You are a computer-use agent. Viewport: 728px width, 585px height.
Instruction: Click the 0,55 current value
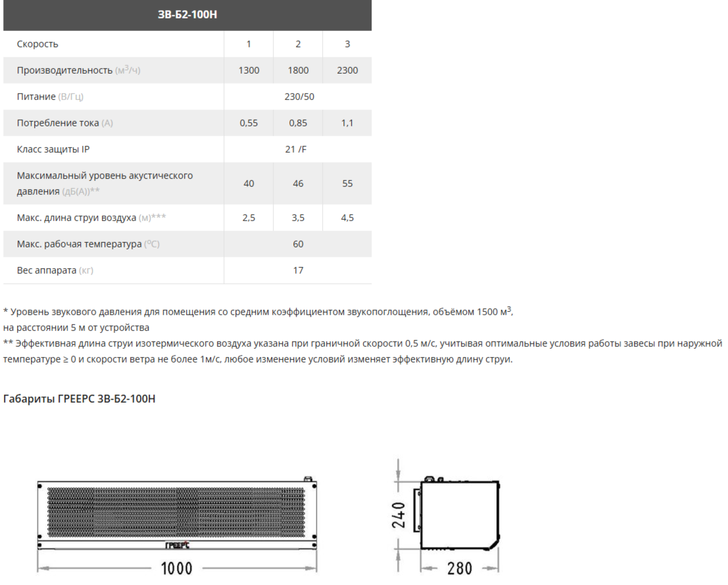[x=249, y=123]
